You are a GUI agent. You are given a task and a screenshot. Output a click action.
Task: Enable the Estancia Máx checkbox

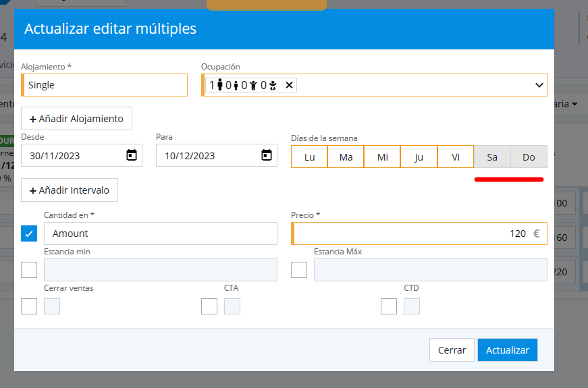pyautogui.click(x=299, y=270)
